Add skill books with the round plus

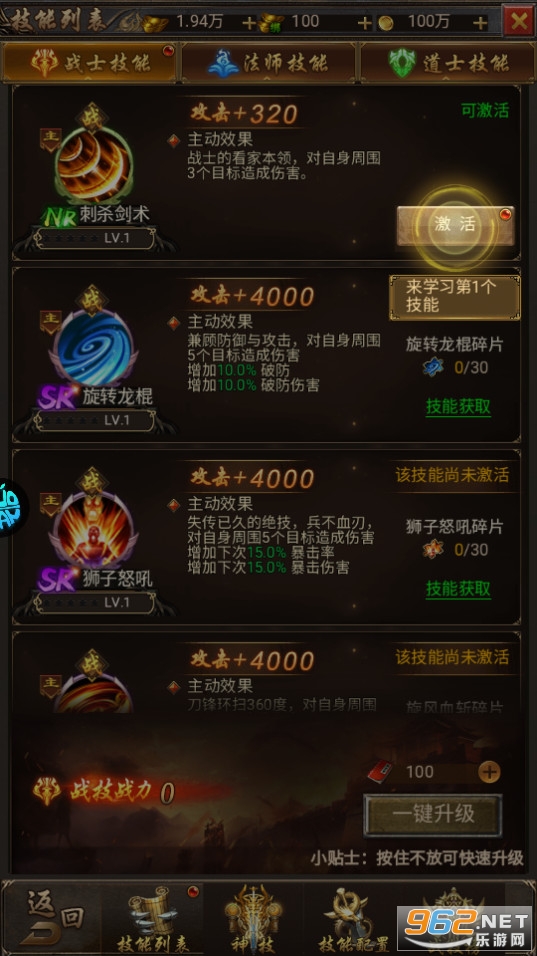(489, 772)
